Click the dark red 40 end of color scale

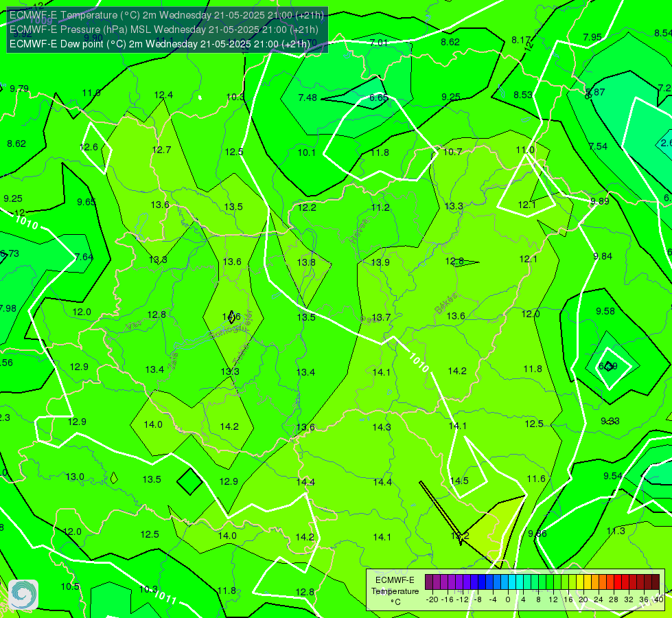pos(656,582)
